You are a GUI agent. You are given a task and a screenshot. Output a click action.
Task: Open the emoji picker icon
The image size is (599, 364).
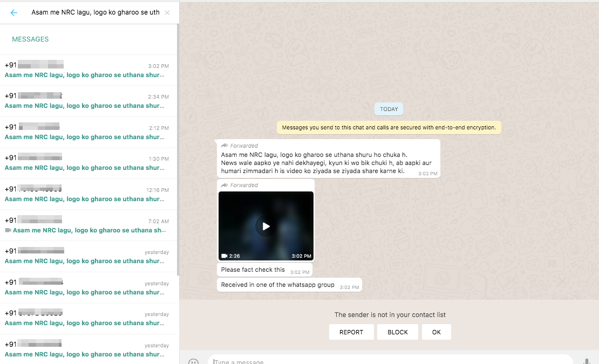(x=194, y=361)
